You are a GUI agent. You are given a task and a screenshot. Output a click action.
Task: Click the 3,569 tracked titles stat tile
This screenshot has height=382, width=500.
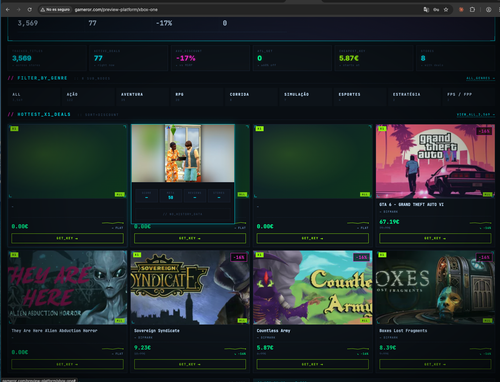(x=47, y=58)
